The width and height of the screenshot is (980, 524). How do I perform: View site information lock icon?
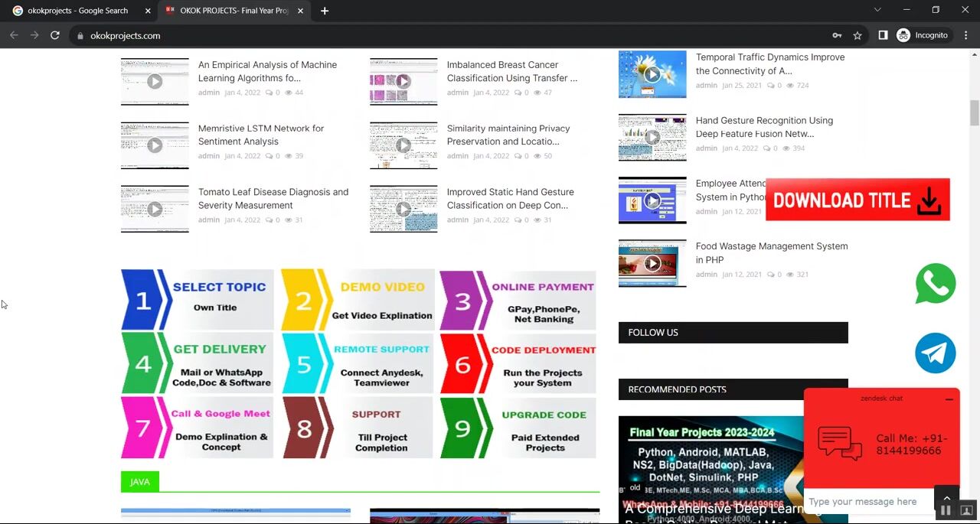pos(80,36)
